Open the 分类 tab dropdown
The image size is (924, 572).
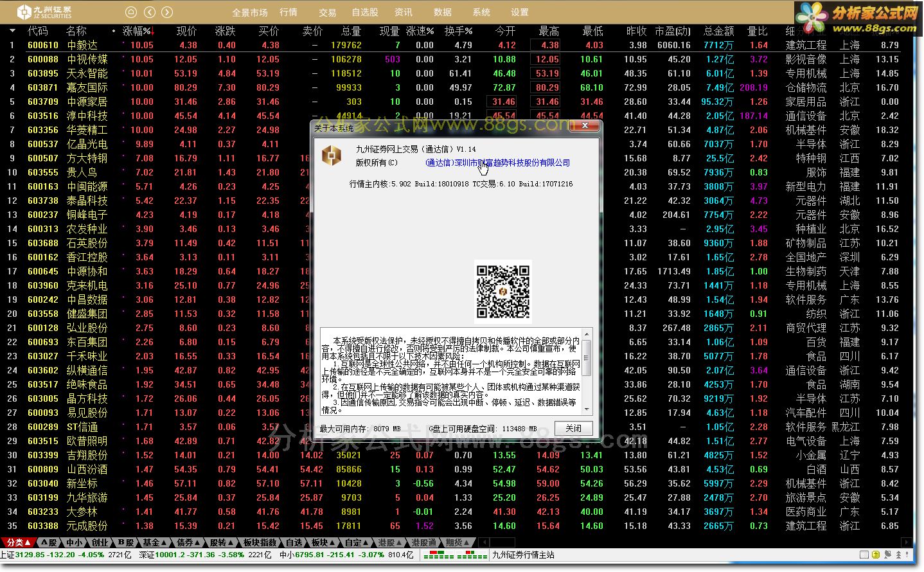pos(17,542)
